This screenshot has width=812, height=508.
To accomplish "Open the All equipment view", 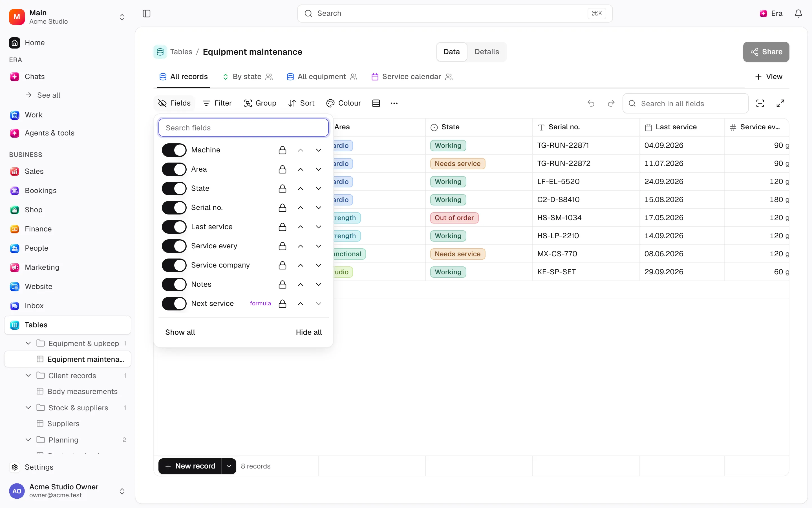I will 322,76.
